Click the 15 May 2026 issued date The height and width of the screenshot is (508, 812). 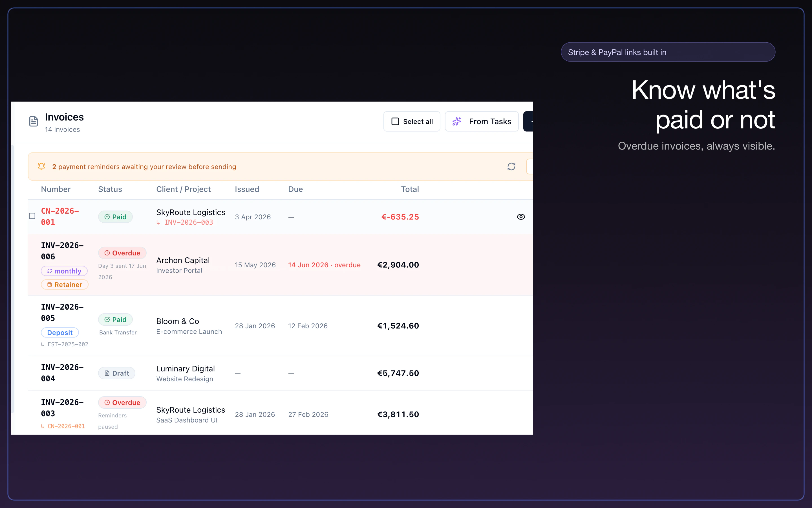[x=255, y=265]
